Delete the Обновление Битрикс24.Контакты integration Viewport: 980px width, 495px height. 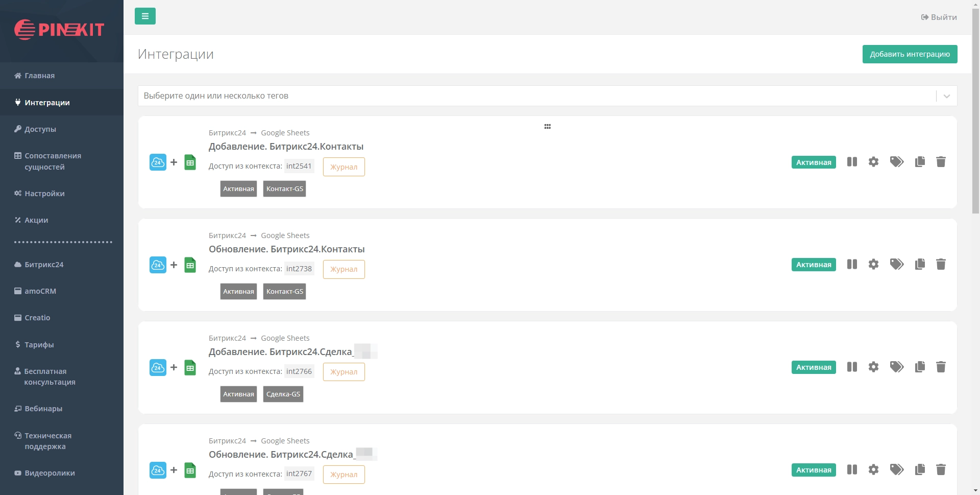[941, 264]
